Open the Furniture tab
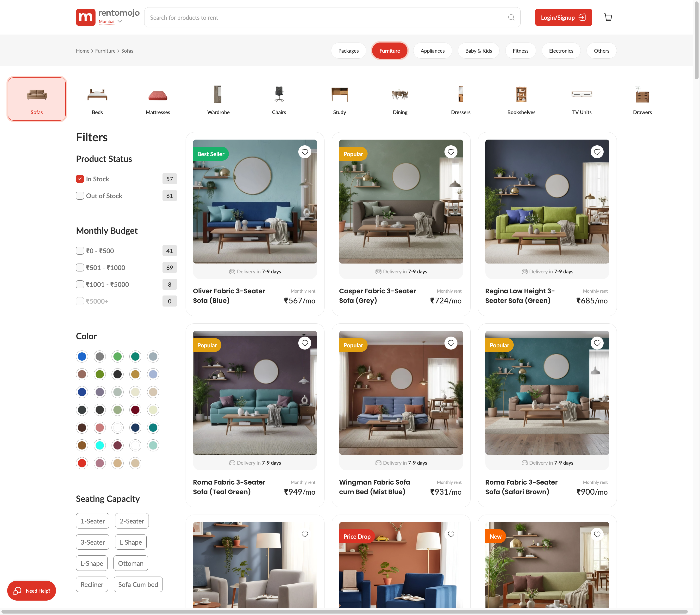The width and height of the screenshot is (700, 615). [x=390, y=51]
